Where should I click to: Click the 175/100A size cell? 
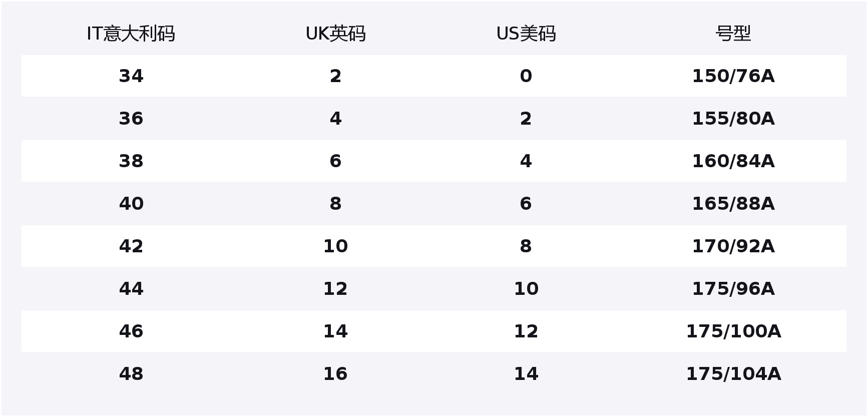coord(733,331)
